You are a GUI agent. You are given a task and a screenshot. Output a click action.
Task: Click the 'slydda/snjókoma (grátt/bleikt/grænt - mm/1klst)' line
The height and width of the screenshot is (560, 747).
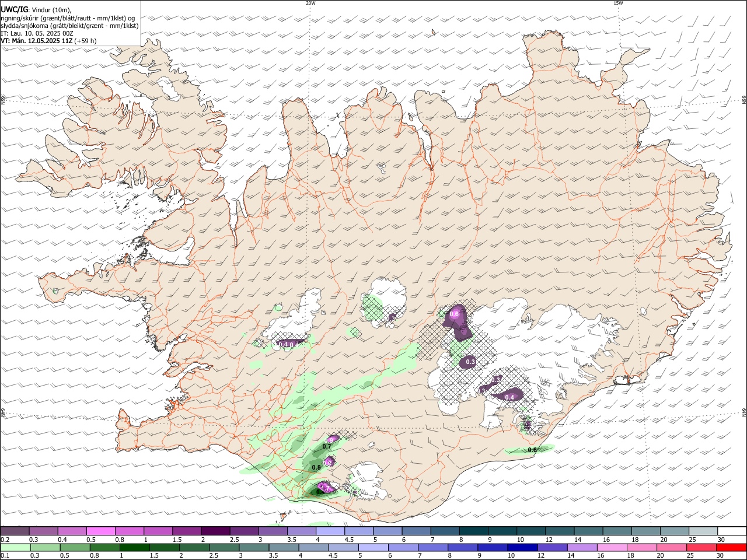(69, 26)
